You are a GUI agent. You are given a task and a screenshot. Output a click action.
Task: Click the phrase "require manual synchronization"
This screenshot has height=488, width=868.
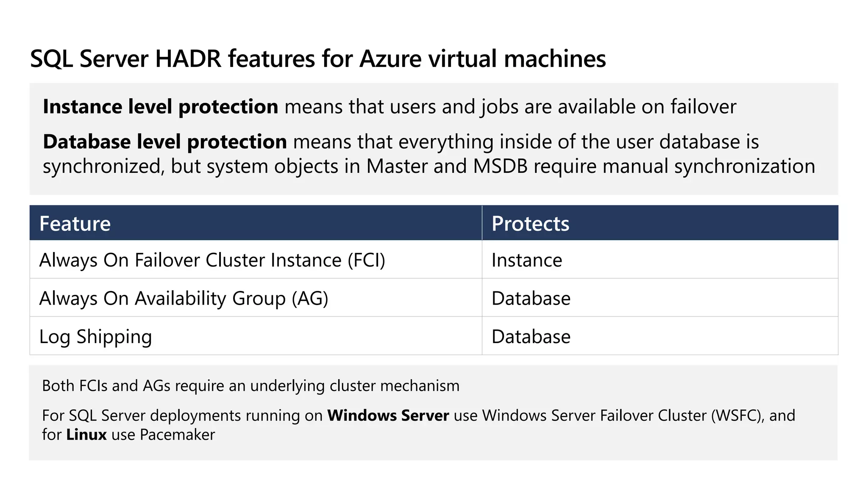click(674, 166)
